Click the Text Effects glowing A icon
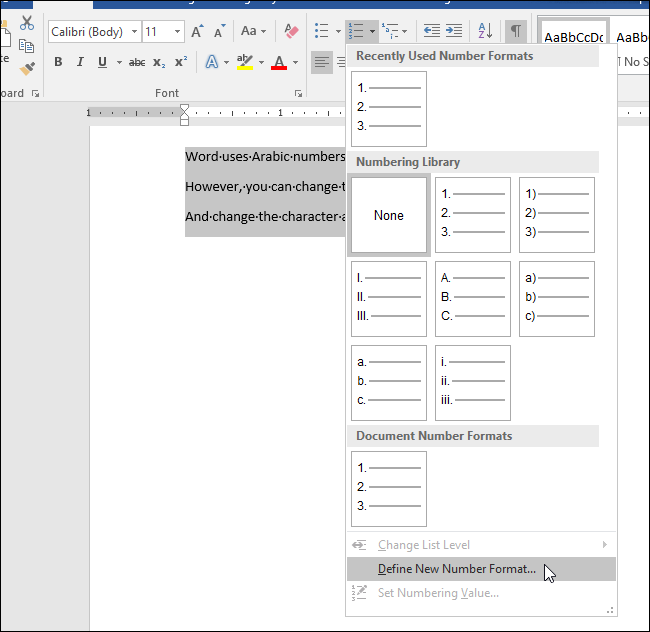This screenshot has height=632, width=650. 212,63
